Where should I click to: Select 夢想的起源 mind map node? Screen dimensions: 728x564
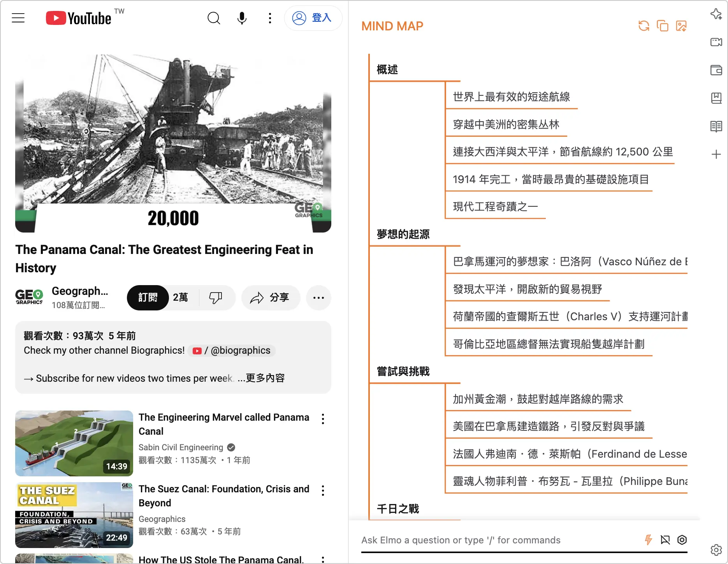403,234
